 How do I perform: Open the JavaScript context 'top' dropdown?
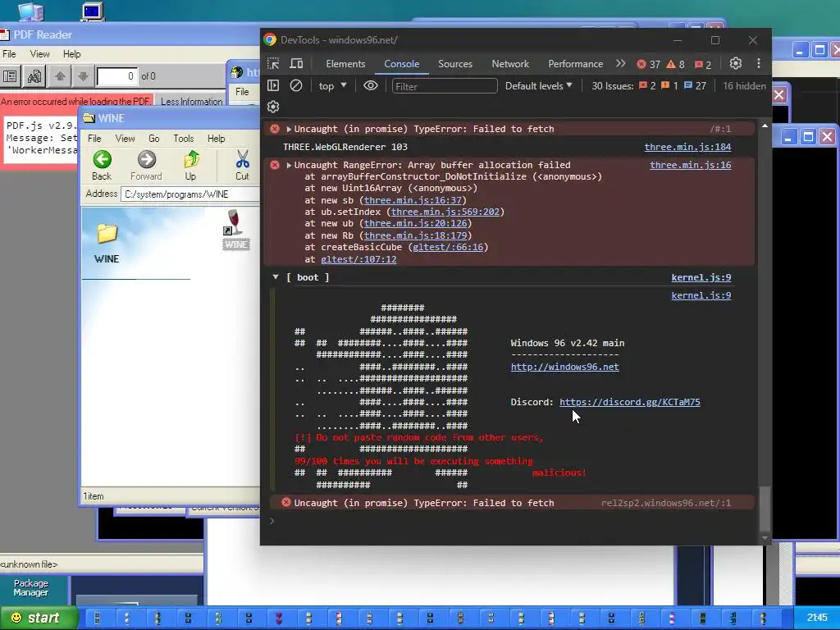(333, 85)
